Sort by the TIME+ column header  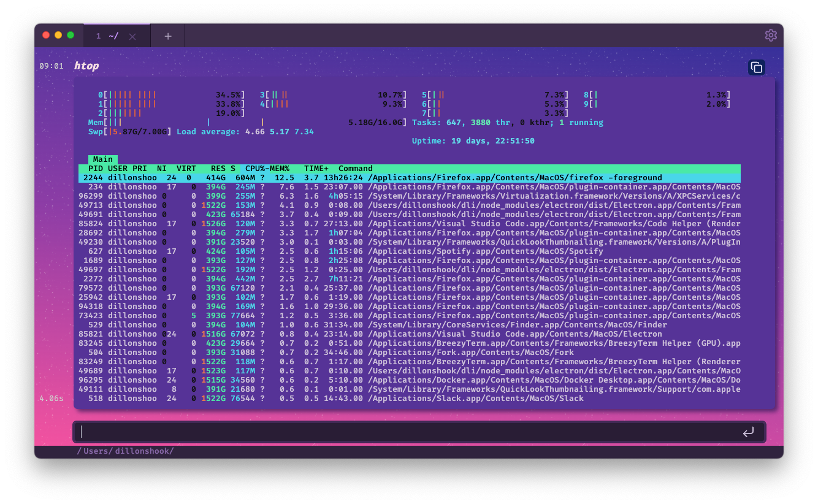316,168
